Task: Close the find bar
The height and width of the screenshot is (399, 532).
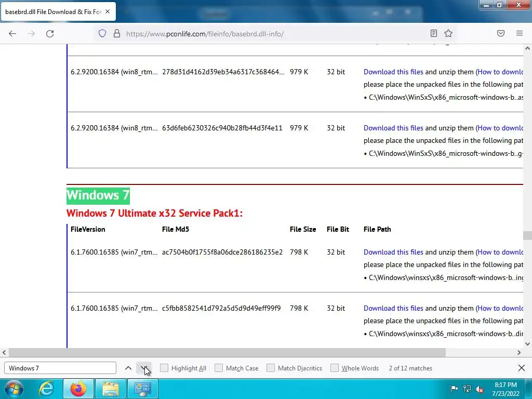Action: 522,368
